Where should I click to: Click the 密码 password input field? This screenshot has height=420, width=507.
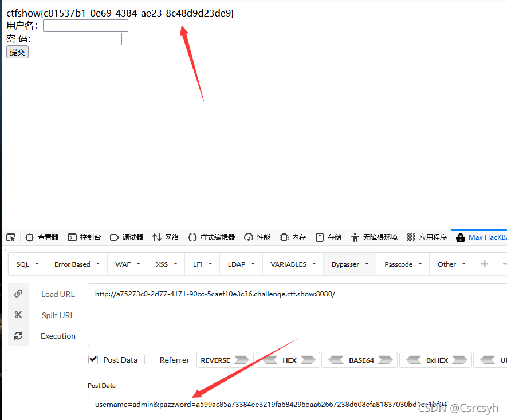point(79,39)
